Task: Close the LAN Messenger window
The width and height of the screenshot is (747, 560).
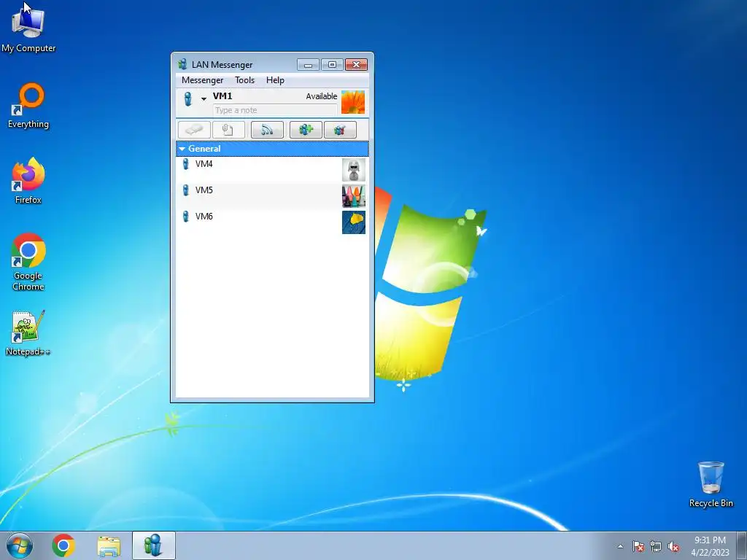Action: (x=356, y=64)
